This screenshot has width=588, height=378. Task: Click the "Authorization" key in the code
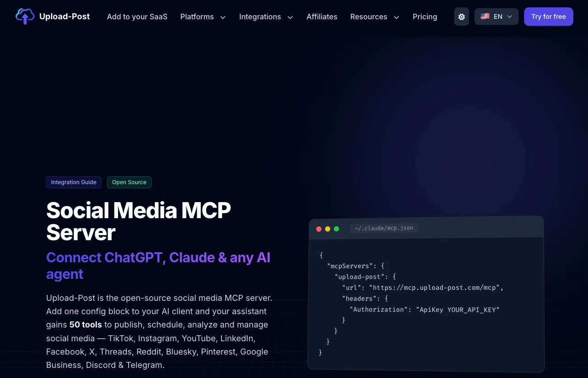point(379,310)
